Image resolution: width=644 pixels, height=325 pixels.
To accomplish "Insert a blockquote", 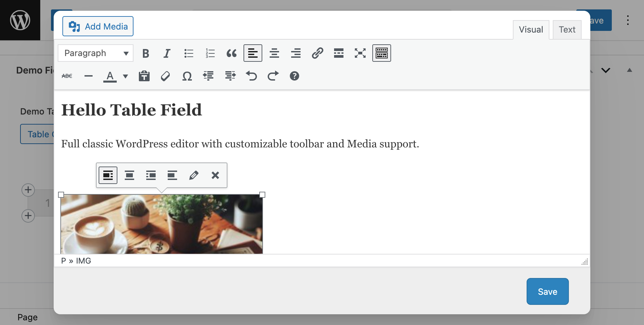I will [231, 53].
